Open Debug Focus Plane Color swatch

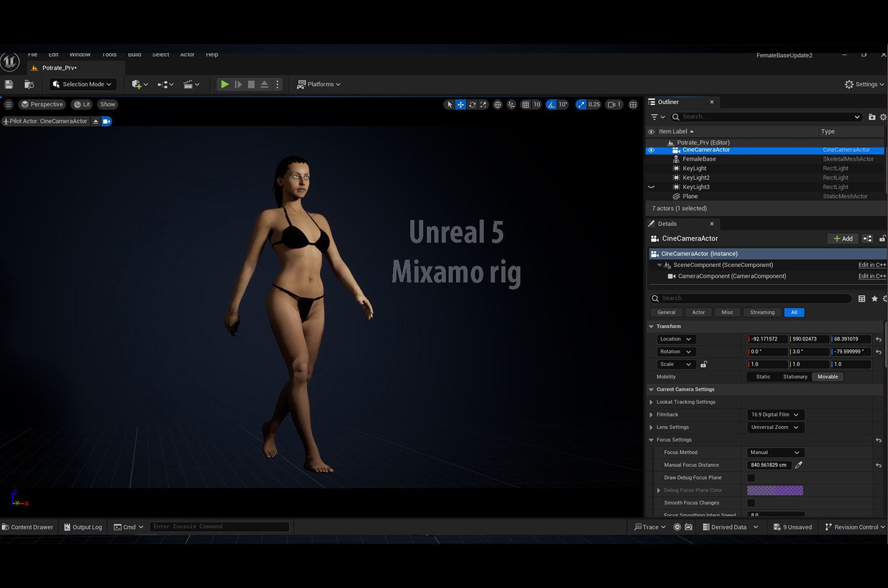[775, 490]
